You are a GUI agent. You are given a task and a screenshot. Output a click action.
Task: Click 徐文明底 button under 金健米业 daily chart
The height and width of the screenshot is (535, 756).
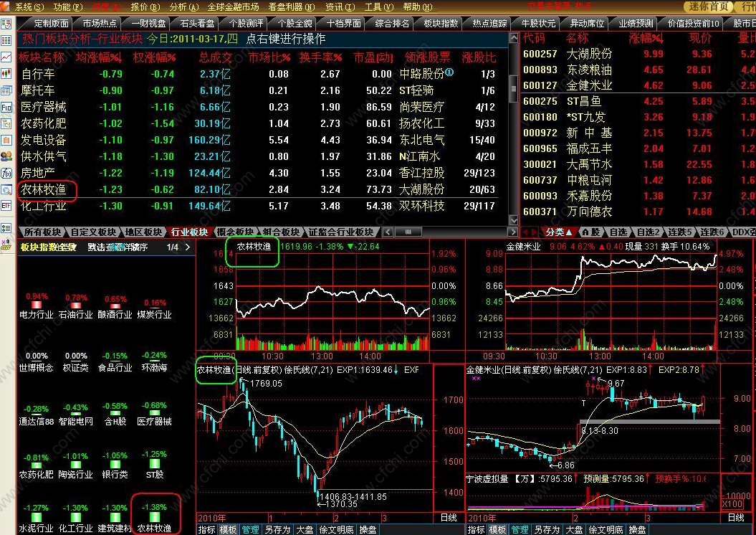[x=606, y=530]
